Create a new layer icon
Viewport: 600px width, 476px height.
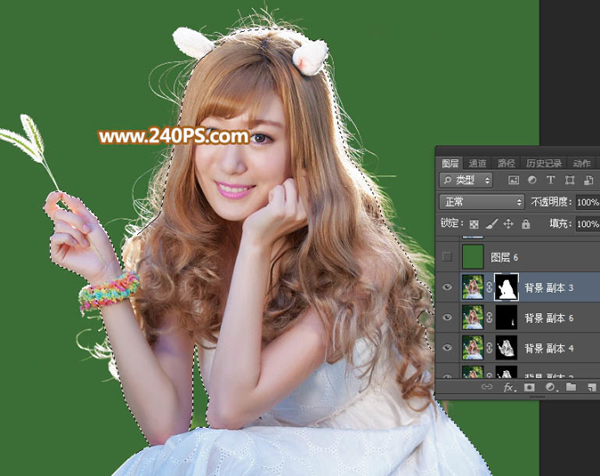pyautogui.click(x=592, y=387)
